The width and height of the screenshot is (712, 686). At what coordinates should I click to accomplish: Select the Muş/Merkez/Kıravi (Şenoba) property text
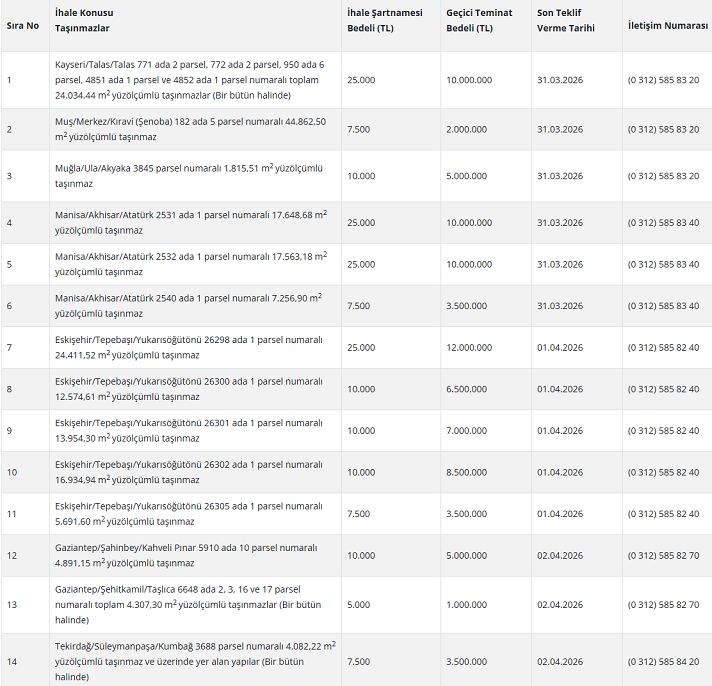click(190, 129)
